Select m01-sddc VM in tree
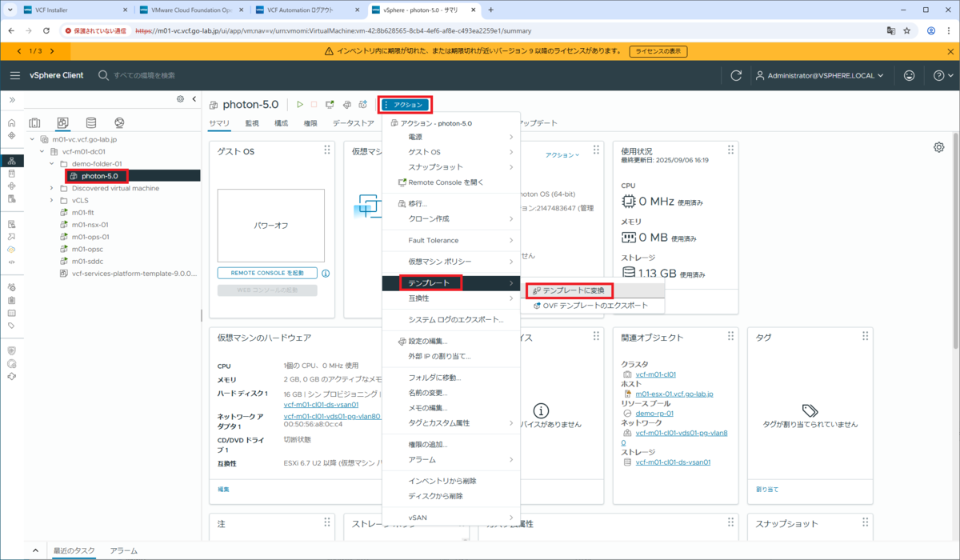 (x=88, y=261)
